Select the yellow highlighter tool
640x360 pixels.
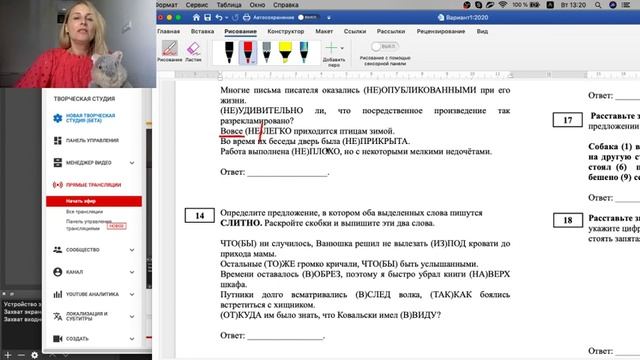pyautogui.click(x=285, y=52)
